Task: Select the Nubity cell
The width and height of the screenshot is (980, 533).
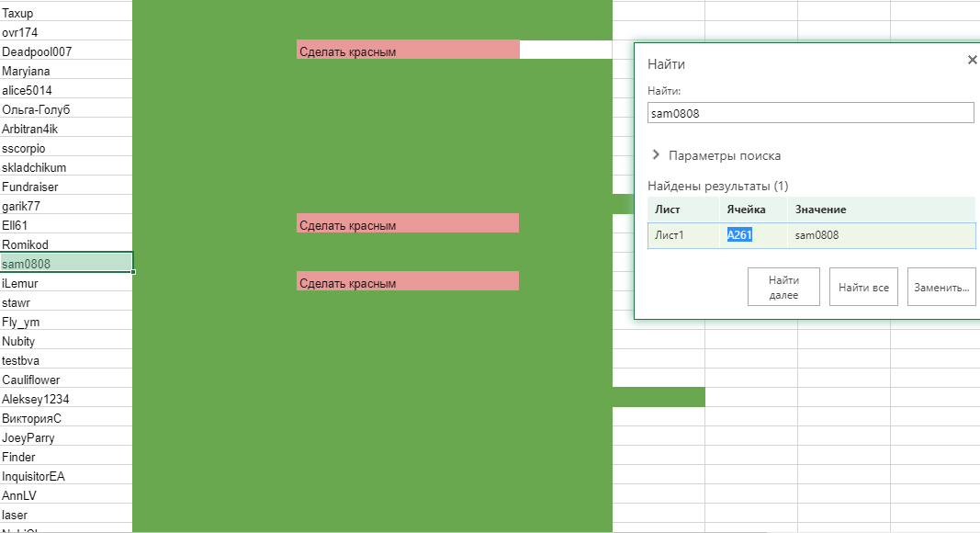Action: coord(66,340)
